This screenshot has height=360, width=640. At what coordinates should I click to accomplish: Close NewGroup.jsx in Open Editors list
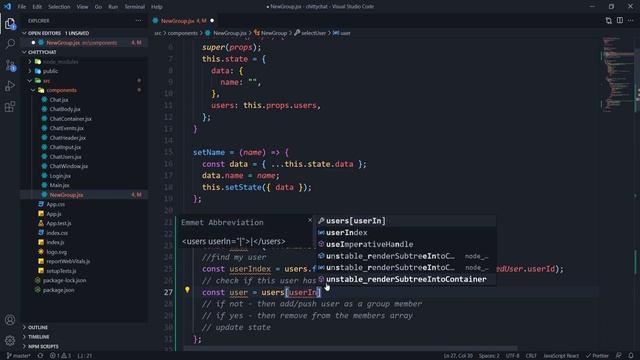point(33,42)
